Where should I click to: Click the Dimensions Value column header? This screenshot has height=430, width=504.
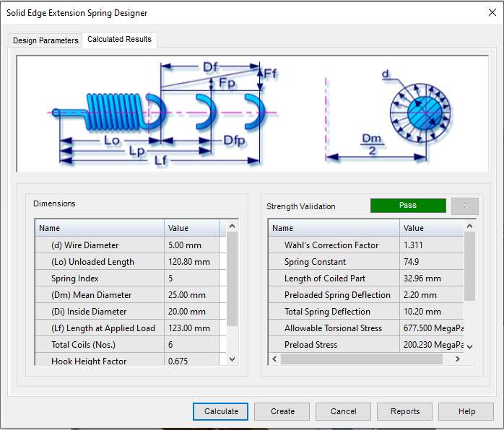(191, 228)
